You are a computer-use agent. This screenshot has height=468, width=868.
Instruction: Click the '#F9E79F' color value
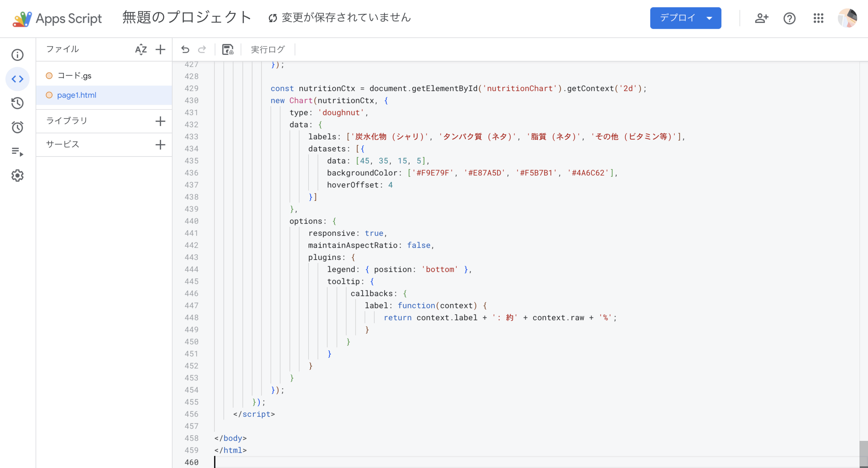[x=433, y=173]
